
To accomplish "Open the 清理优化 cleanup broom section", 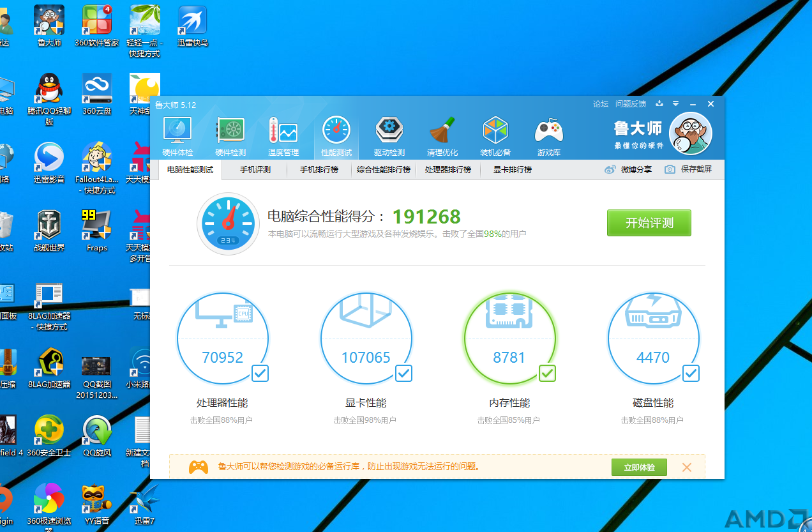I will pyautogui.click(x=442, y=137).
